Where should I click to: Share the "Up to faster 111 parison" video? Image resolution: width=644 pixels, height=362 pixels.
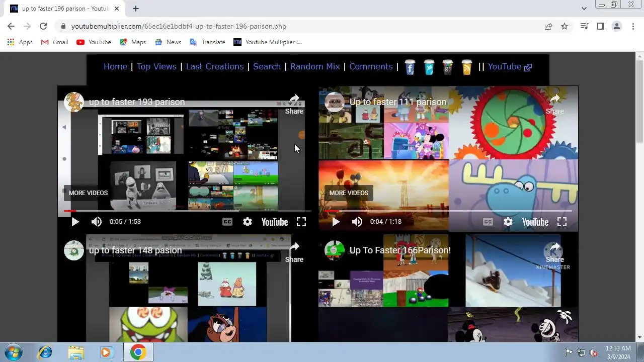(555, 104)
